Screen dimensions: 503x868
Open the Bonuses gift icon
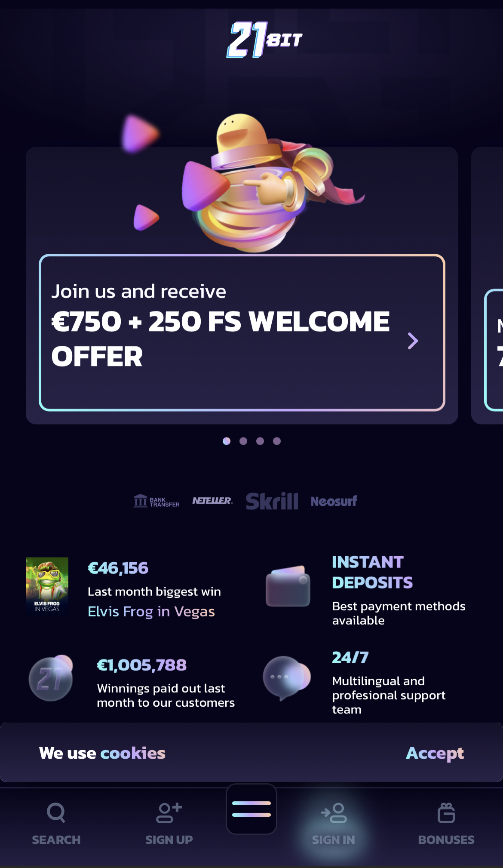(446, 813)
